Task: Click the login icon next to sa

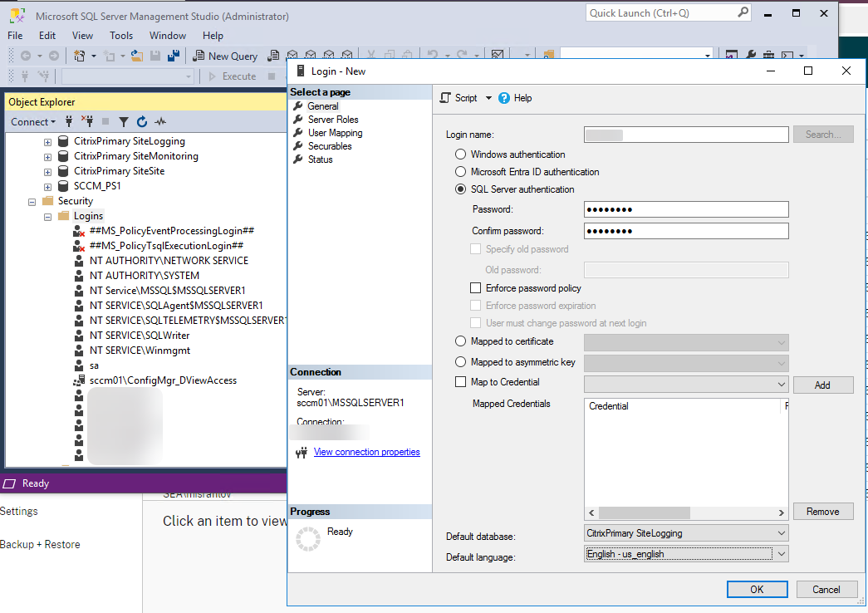Action: 79,365
